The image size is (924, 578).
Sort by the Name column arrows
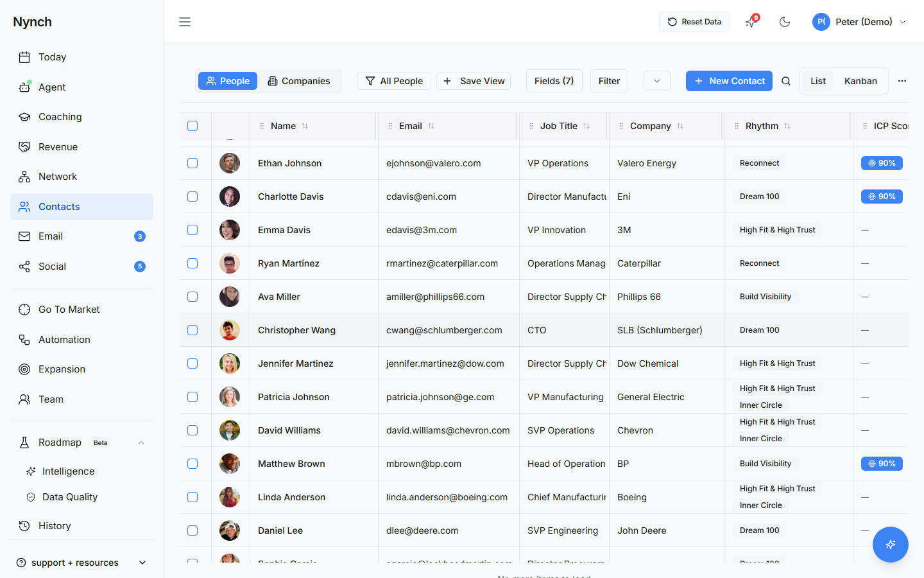click(305, 126)
